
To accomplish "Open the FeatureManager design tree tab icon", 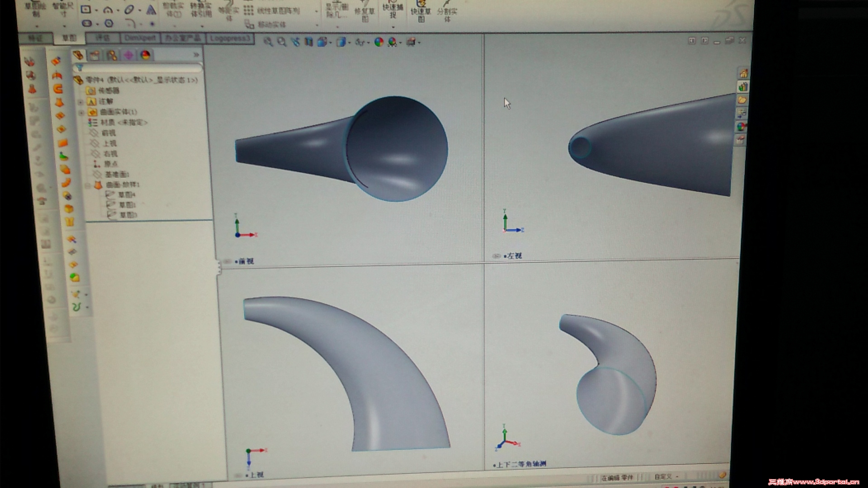I will tap(78, 55).
